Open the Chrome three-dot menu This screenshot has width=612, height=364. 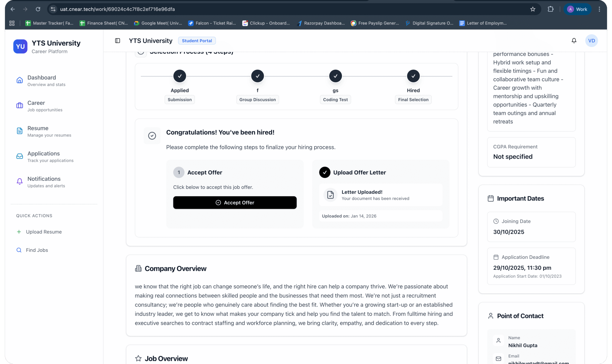pos(599,9)
